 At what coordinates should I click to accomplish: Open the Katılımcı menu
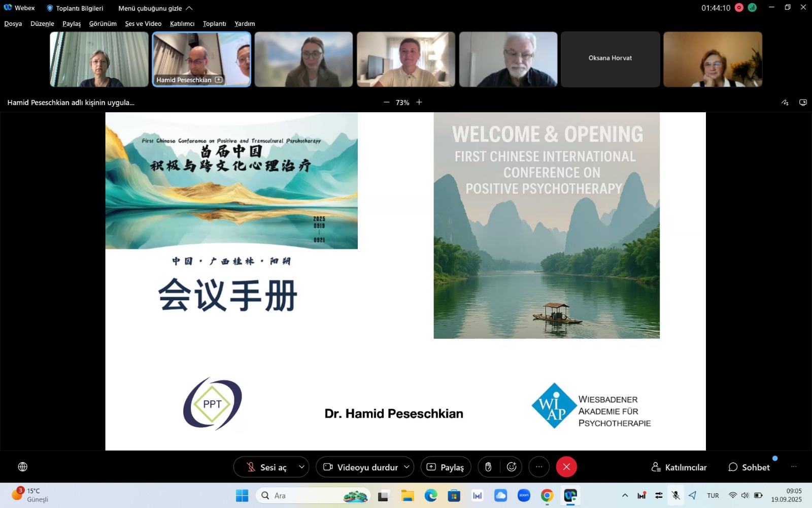pos(182,24)
